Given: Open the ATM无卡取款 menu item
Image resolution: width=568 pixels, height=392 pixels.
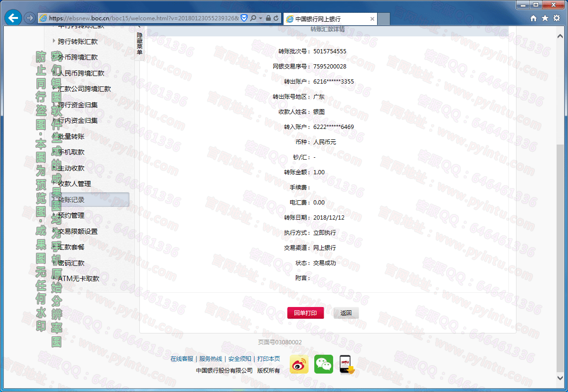Looking at the screenshot, I should click(79, 279).
